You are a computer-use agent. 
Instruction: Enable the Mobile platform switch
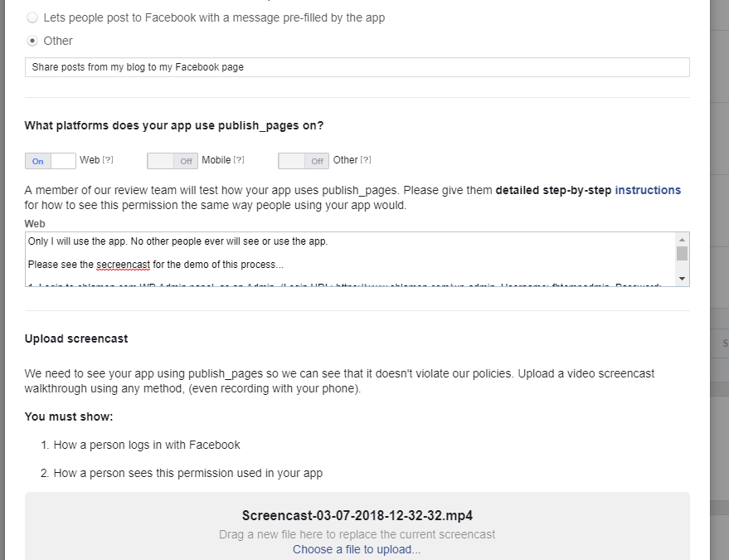(x=173, y=161)
